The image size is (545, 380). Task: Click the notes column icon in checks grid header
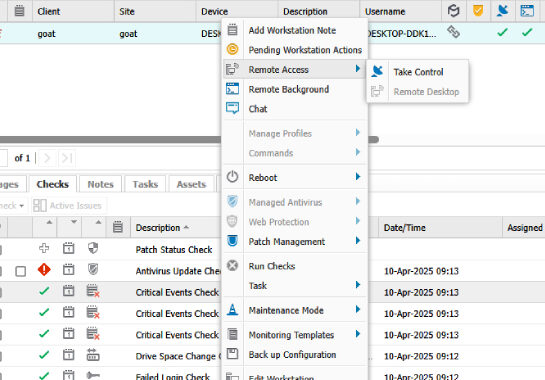click(118, 227)
